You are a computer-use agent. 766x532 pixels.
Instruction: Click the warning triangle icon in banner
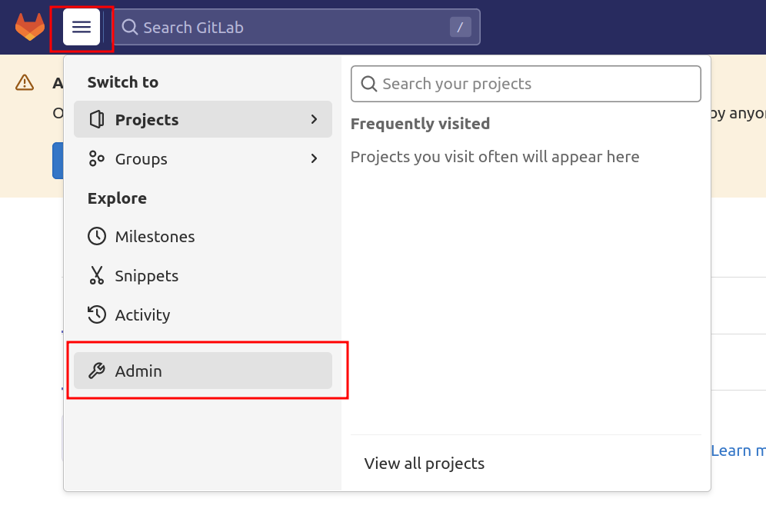click(25, 82)
